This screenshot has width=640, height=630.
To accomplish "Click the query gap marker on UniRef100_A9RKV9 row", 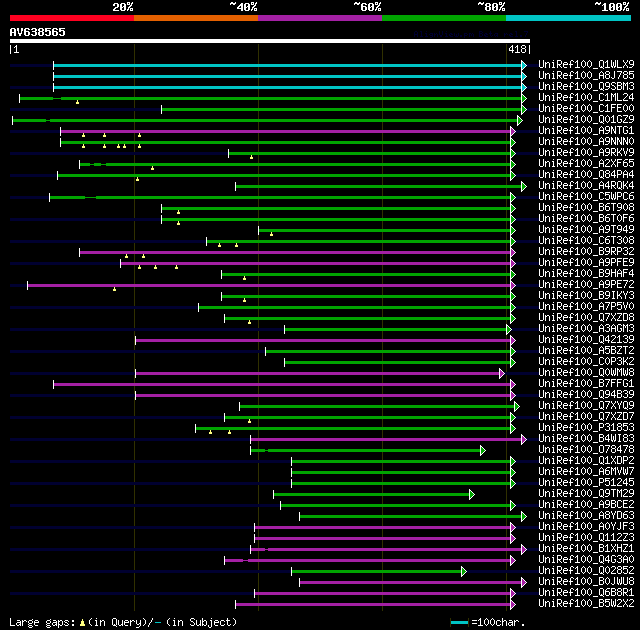I will (251, 157).
